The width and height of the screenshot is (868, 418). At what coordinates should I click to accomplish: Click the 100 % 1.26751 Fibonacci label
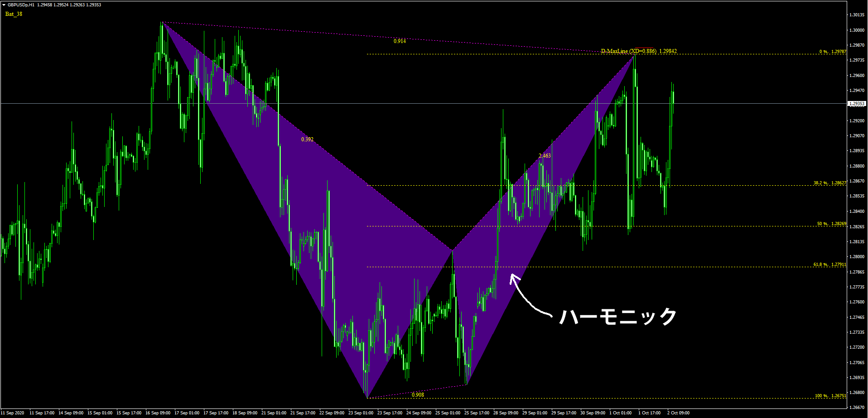click(x=831, y=396)
